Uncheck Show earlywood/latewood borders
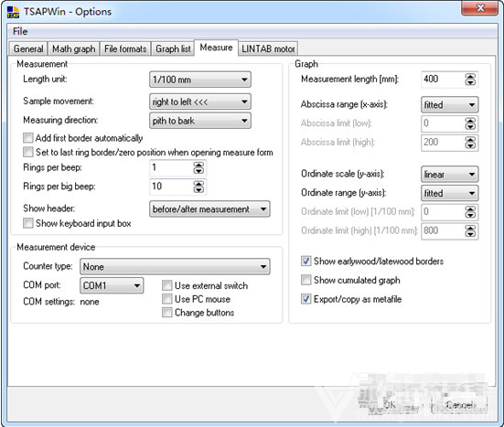The image size is (504, 427). coord(306,261)
